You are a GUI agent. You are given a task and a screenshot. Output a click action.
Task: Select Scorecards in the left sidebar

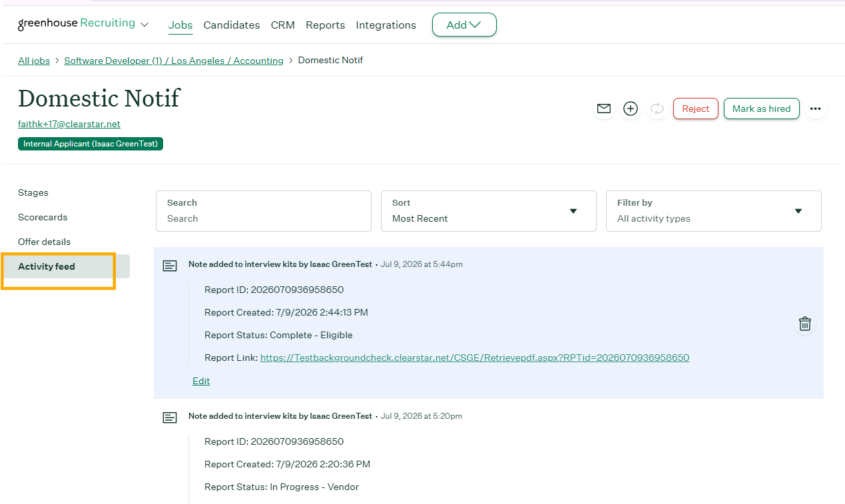click(x=43, y=217)
